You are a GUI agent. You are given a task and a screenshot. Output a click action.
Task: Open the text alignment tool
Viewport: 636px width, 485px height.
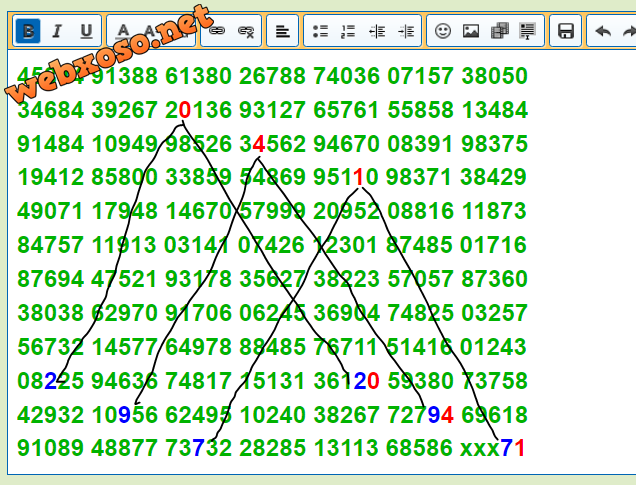tap(283, 31)
